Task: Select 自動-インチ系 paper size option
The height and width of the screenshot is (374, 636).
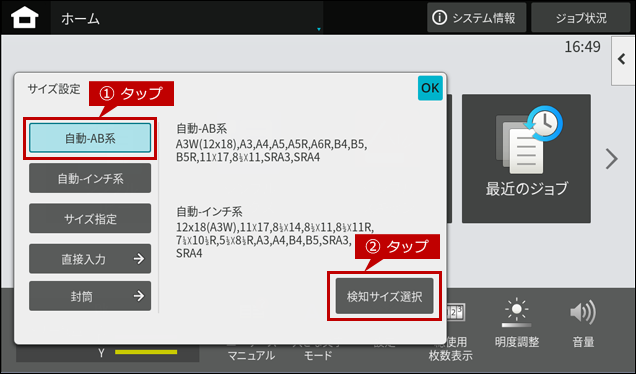Action: pyautogui.click(x=90, y=178)
